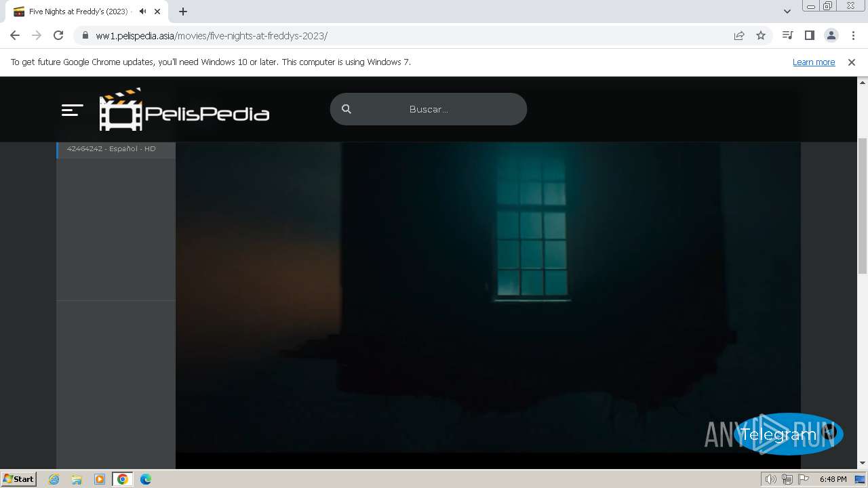
Task: Focus the Buscar search field
Action: [429, 109]
